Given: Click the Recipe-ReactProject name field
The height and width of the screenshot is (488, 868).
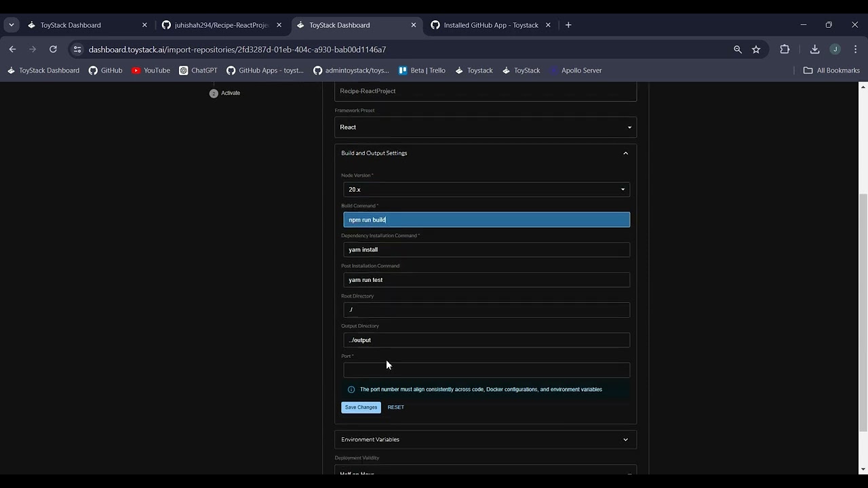Looking at the screenshot, I should coord(486,91).
